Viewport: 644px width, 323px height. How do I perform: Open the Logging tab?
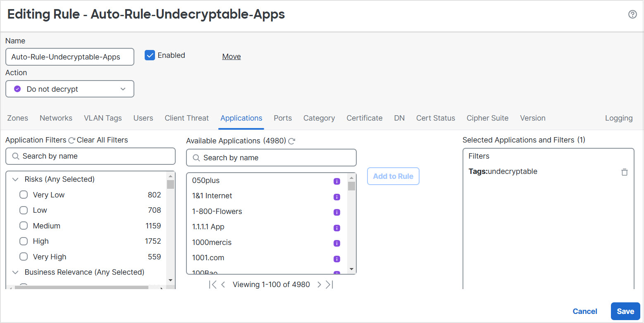(x=619, y=118)
